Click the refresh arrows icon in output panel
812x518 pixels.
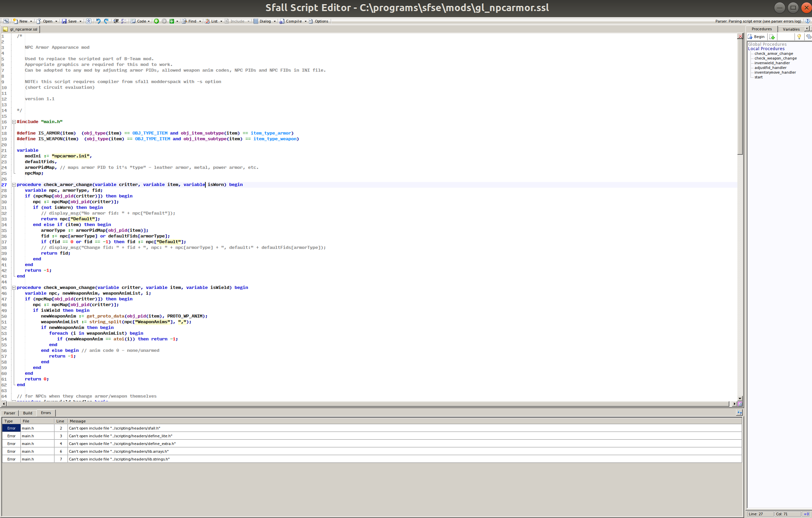click(x=739, y=413)
